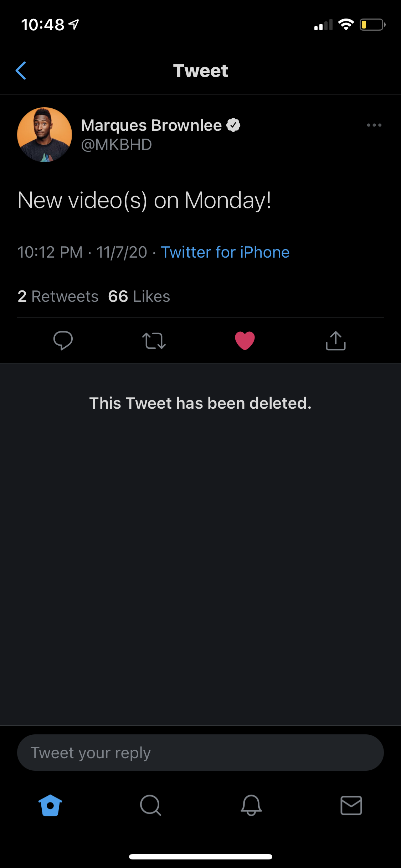Open the Search magnifier tab
Image resolution: width=401 pixels, height=868 pixels.
click(x=150, y=805)
